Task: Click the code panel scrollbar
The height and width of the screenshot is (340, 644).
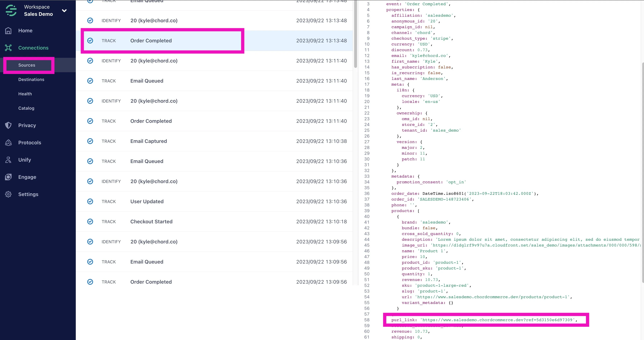Action: 643,172
